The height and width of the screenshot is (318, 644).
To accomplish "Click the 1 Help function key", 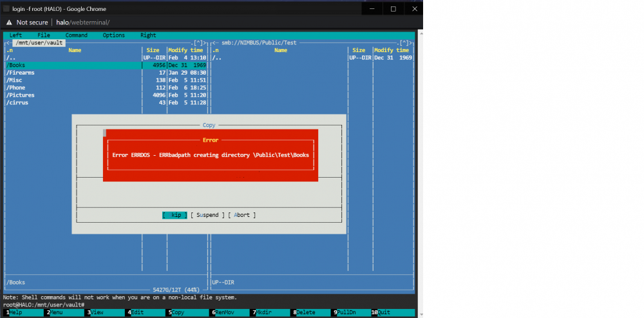I will click(24, 313).
